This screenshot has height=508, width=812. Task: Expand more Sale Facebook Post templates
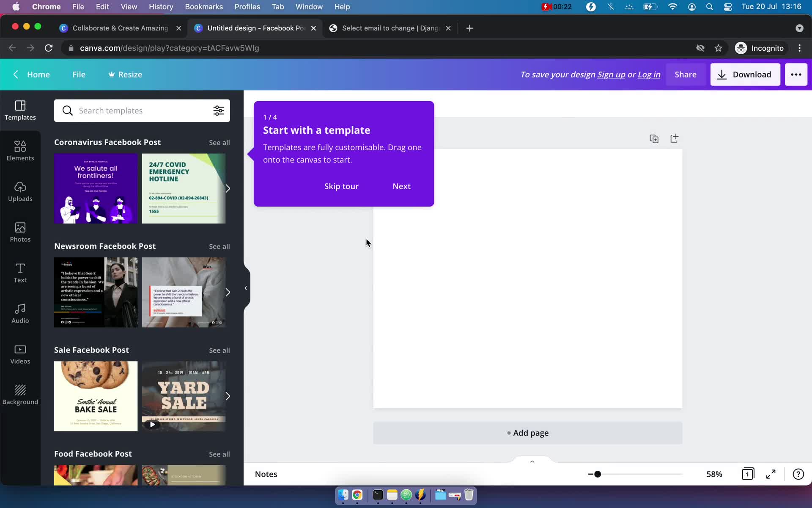[x=228, y=396]
